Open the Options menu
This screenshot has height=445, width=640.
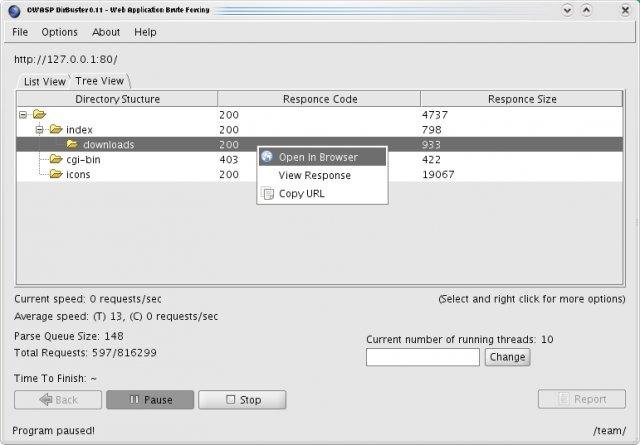[x=59, y=32]
